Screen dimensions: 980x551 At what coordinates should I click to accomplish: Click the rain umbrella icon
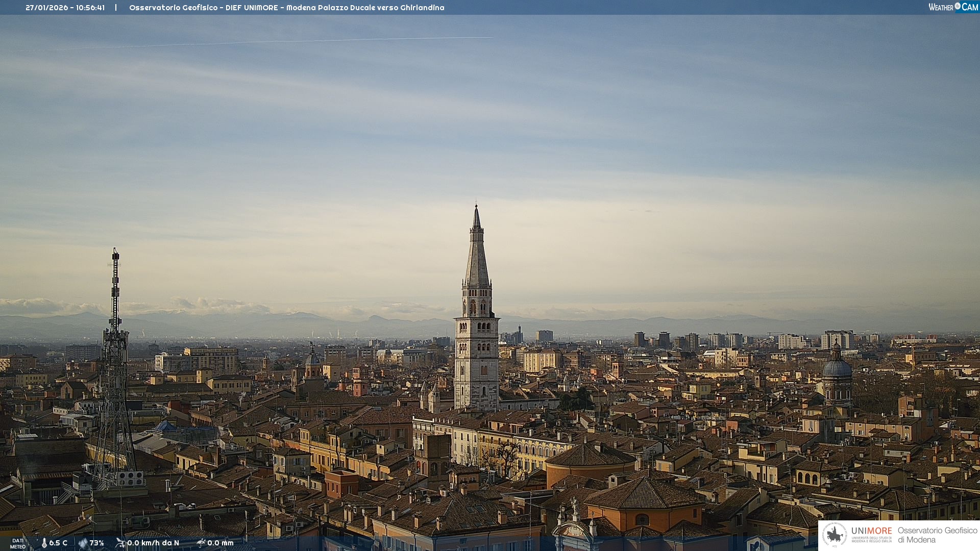[x=201, y=543]
